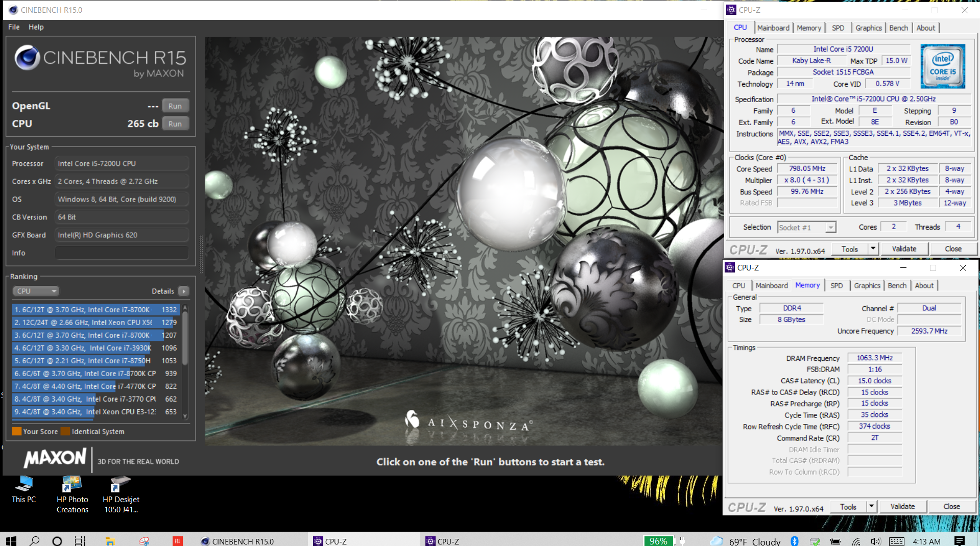Image resolution: width=980 pixels, height=546 pixels.
Task: Click the ranking list scrollbar down arrow
Action: click(185, 416)
